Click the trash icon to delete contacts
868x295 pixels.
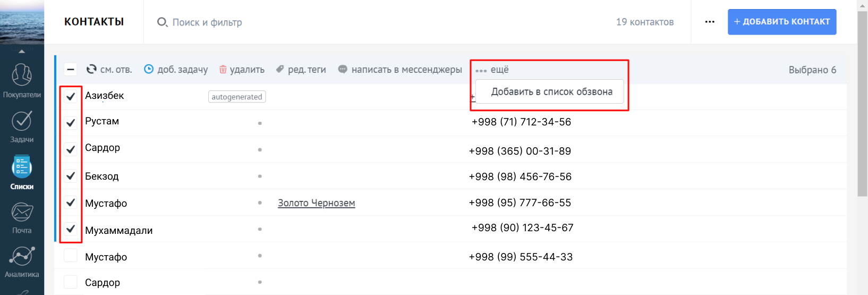tap(223, 70)
